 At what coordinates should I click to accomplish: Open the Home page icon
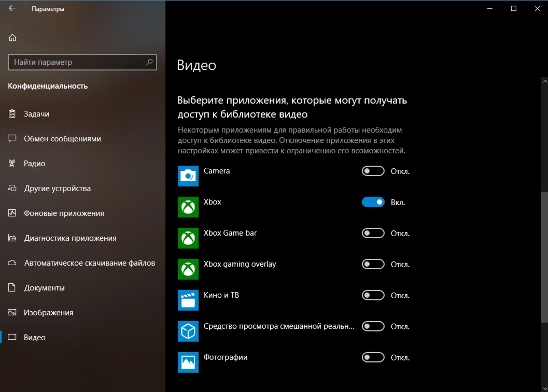(12, 38)
